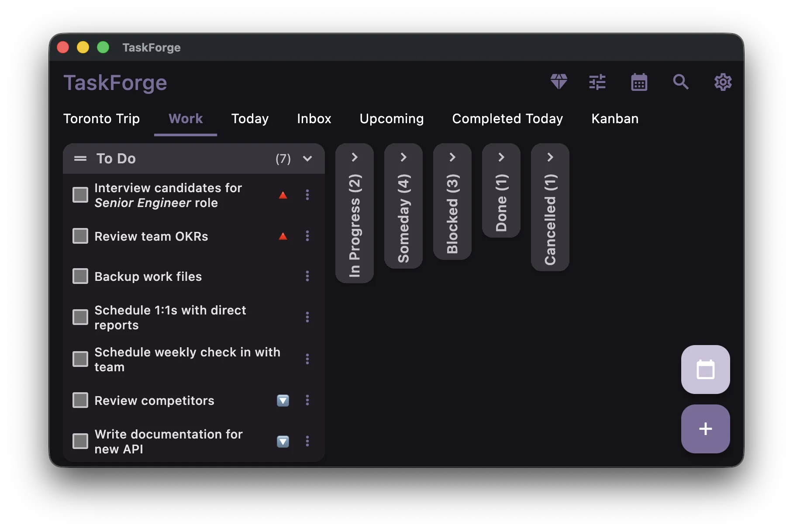Image resolution: width=793 pixels, height=532 pixels.
Task: Click the To Do column title
Action: pyautogui.click(x=116, y=159)
